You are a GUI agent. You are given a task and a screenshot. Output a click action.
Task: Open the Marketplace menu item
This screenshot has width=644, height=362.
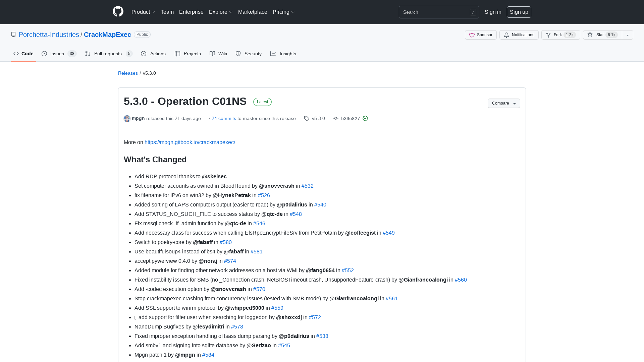253,12
